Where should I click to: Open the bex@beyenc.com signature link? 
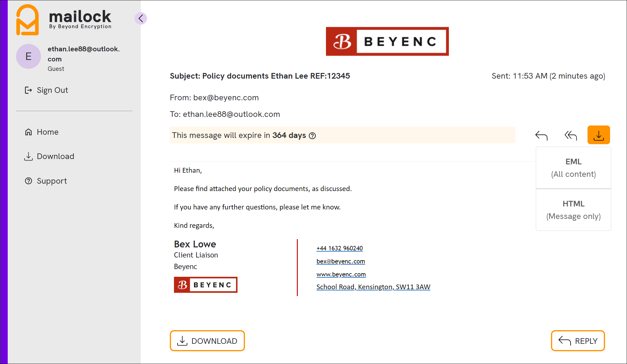[x=341, y=261]
